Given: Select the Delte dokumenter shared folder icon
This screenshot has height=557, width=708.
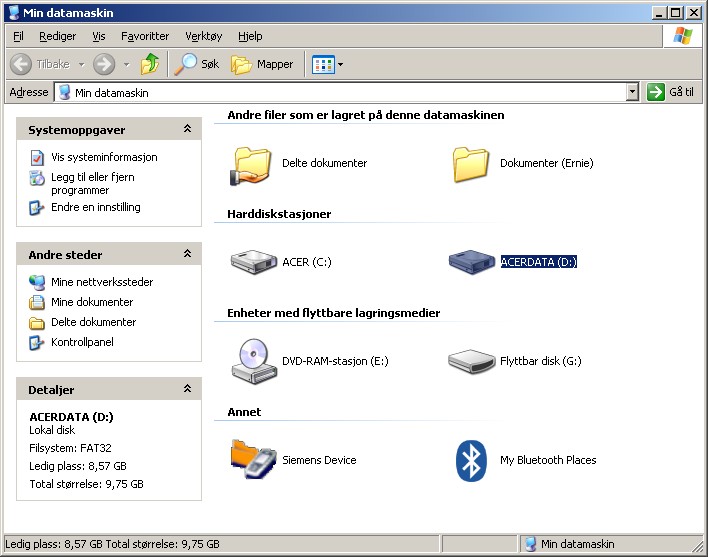Looking at the screenshot, I should pyautogui.click(x=252, y=166).
